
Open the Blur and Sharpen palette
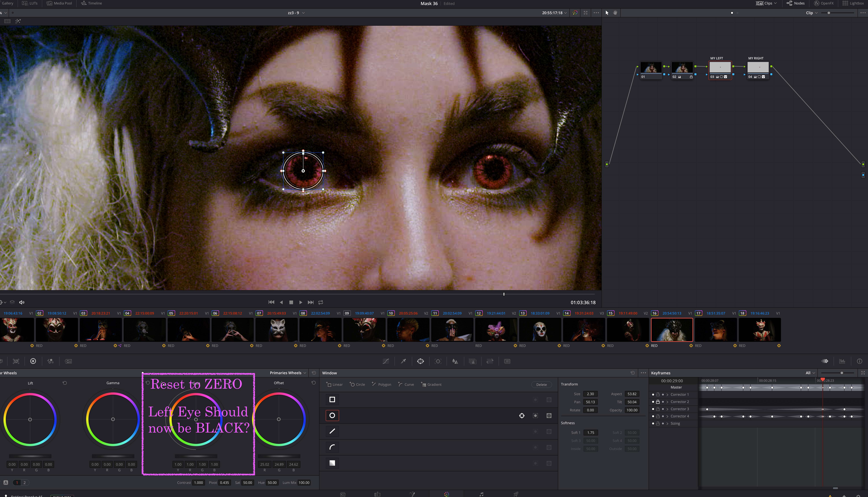[x=455, y=361]
